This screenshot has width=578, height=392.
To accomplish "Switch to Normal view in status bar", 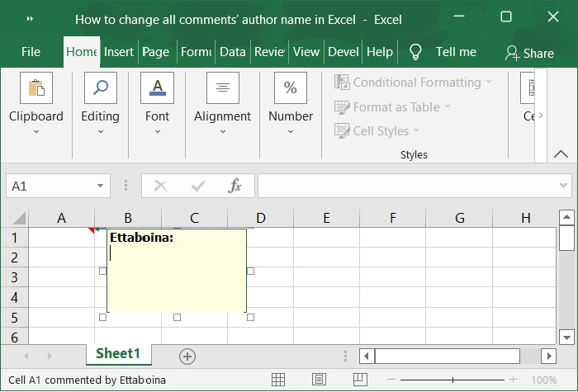I will pos(279,380).
